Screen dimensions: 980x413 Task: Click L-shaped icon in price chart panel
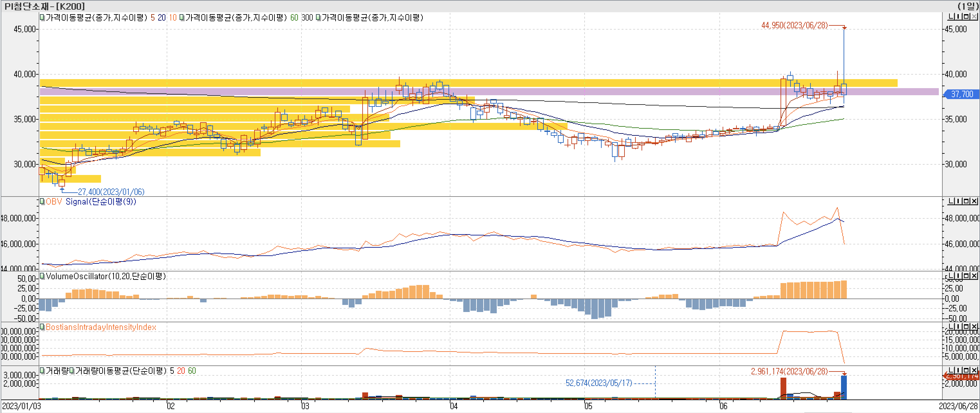951,17
